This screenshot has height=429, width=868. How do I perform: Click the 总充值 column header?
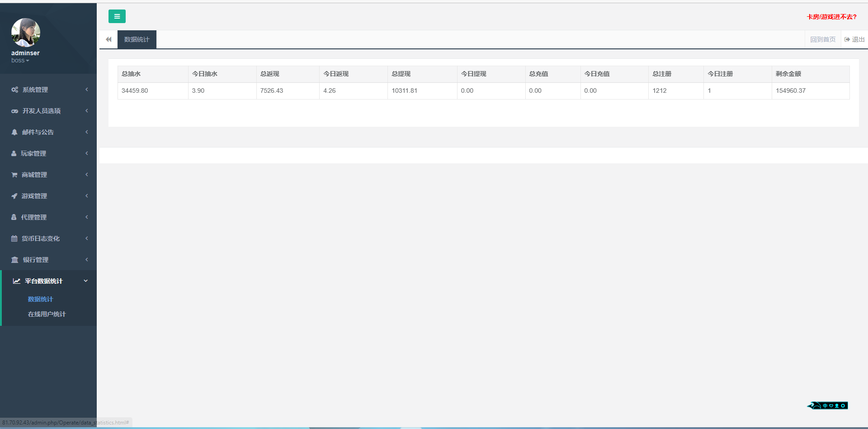(x=553, y=74)
